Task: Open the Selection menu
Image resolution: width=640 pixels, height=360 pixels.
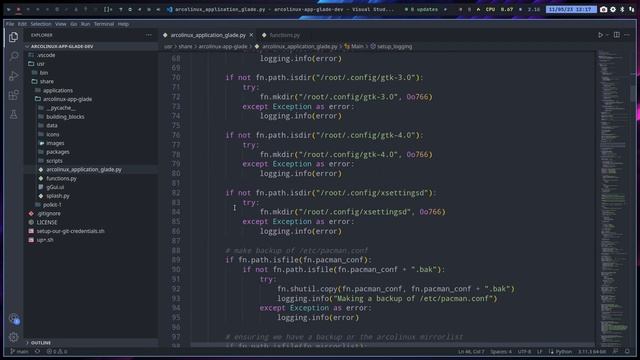Action: point(41,24)
